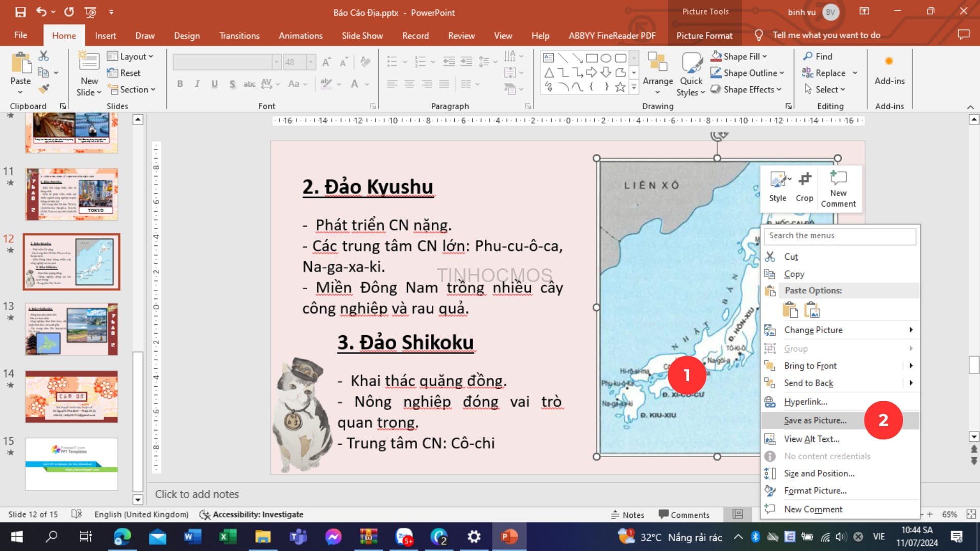Type in Search the menus field
This screenshot has height=551, width=980.
tap(840, 236)
